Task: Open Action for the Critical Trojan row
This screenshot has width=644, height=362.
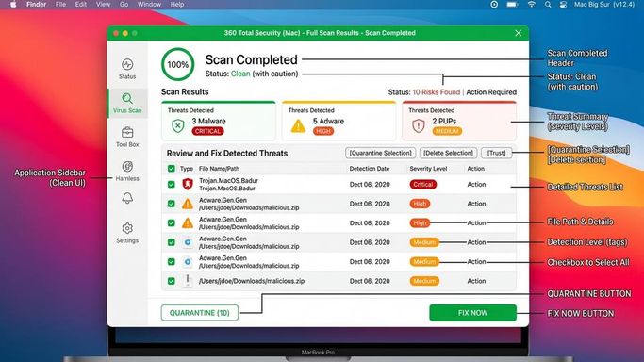Action: click(476, 184)
